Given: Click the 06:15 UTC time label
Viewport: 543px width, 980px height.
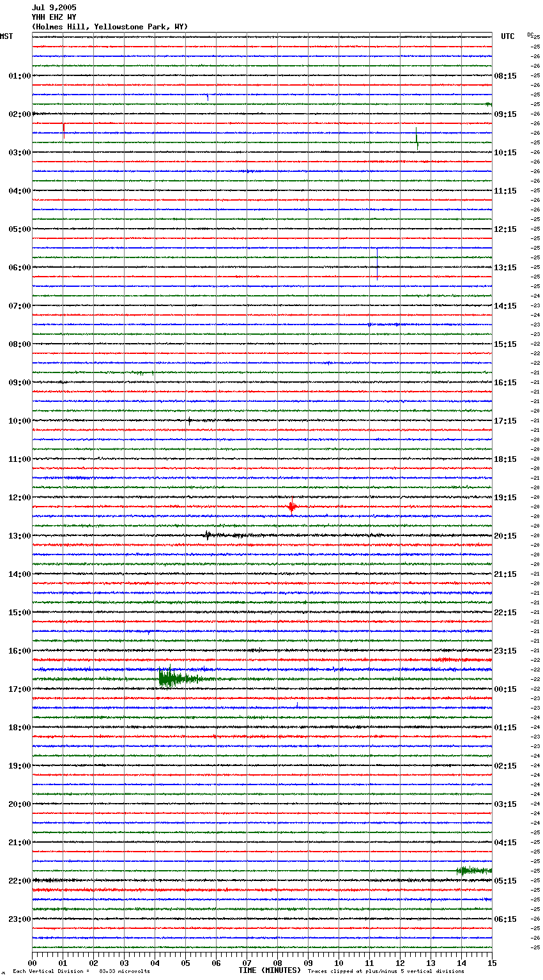Looking at the screenshot, I should (x=505, y=919).
